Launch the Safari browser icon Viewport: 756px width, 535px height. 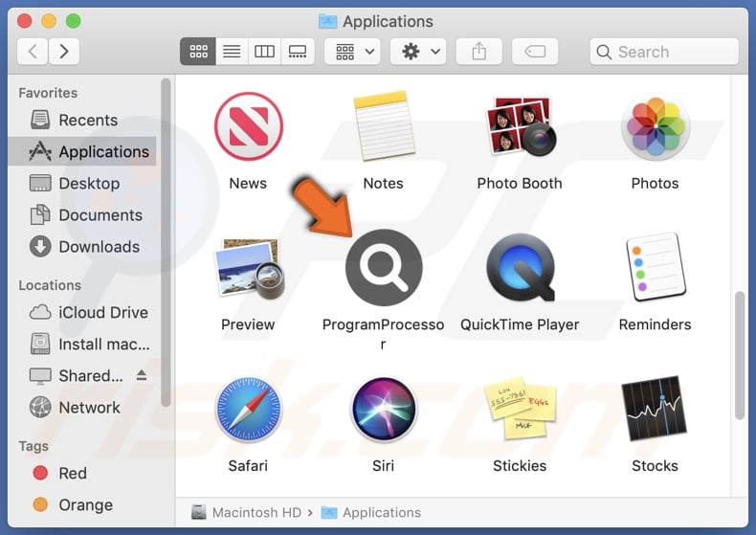pos(248,410)
